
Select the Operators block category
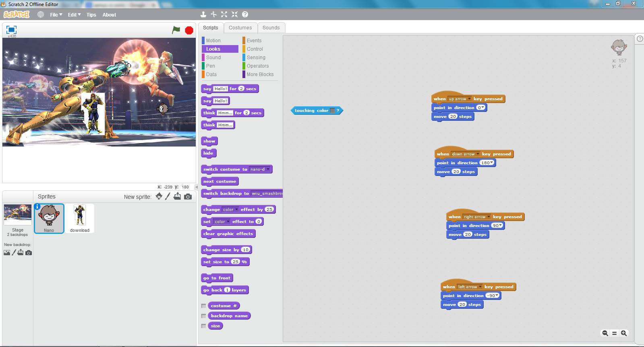pos(260,66)
